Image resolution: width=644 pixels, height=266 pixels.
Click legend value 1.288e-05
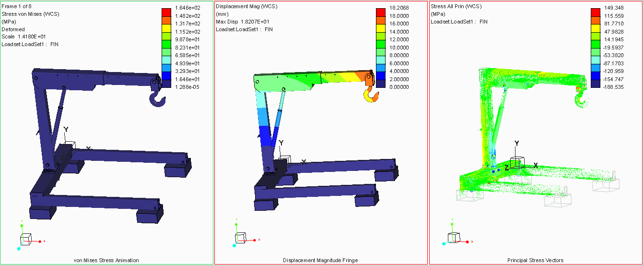188,87
